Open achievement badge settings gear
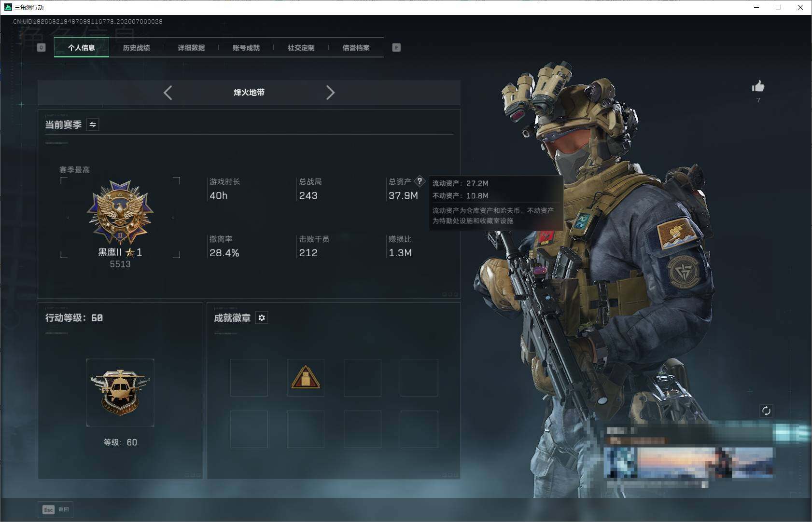The image size is (812, 522). click(x=262, y=317)
